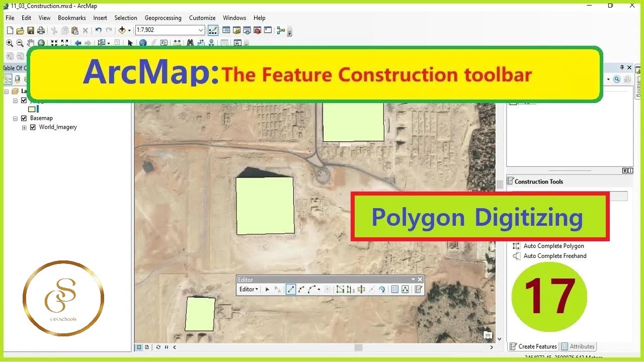Click the layer's pale green symbol swatch
Screen dimensions: 644x362
click(x=32, y=109)
